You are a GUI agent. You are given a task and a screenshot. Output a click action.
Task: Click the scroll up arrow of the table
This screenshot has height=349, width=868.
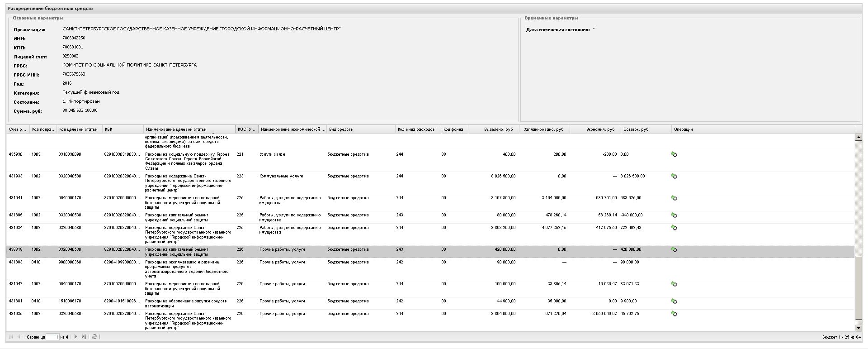[x=859, y=137]
